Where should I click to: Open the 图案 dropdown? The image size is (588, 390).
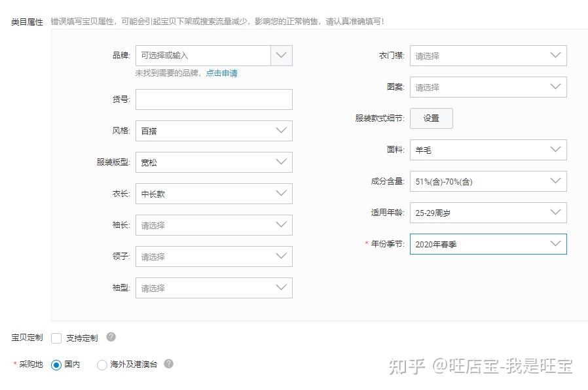click(x=488, y=87)
